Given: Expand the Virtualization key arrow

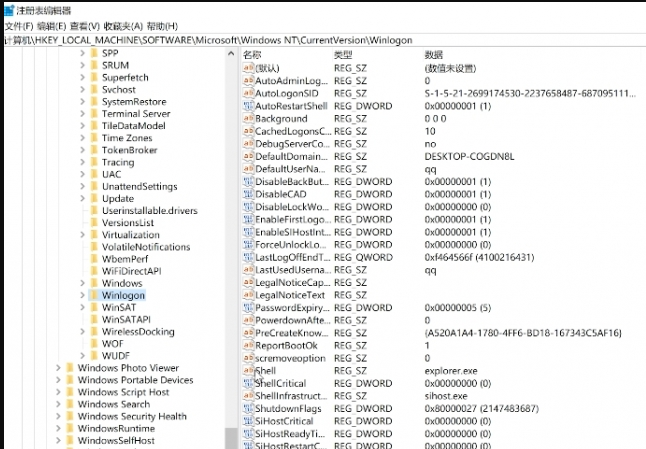Looking at the screenshot, I should (81, 235).
